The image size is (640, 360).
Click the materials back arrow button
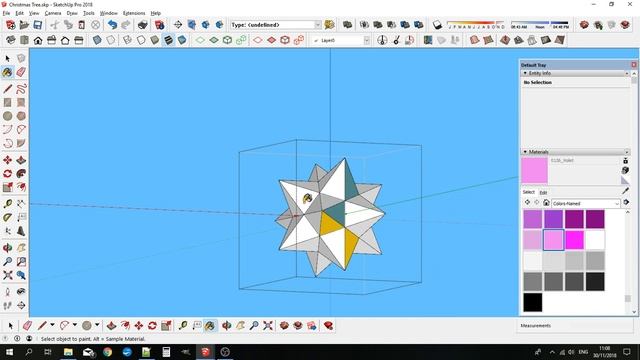coord(527,202)
